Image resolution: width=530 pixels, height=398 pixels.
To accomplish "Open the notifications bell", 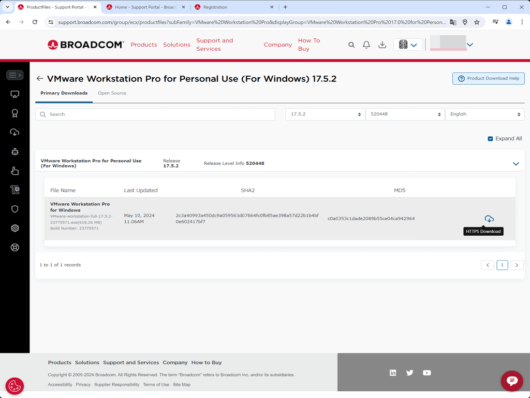I will click(366, 45).
